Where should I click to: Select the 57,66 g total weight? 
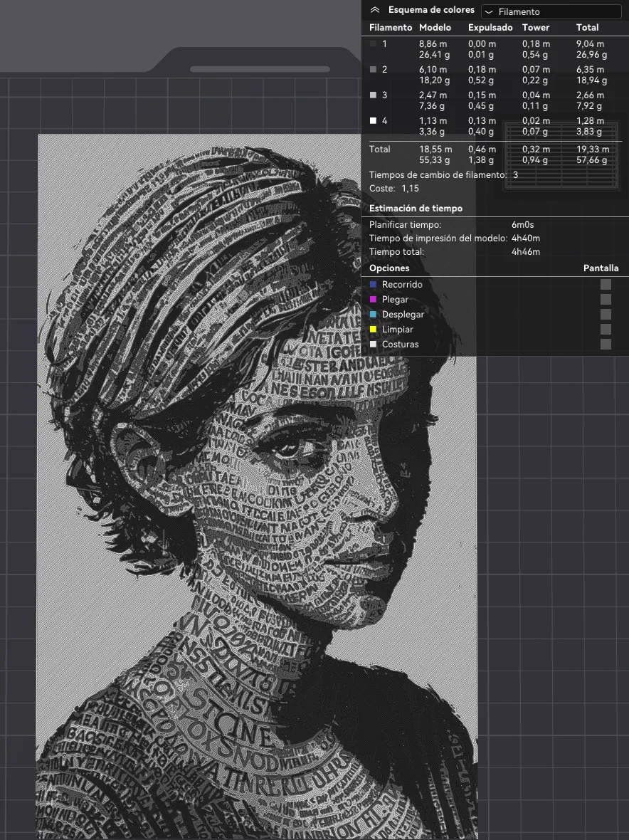(591, 160)
